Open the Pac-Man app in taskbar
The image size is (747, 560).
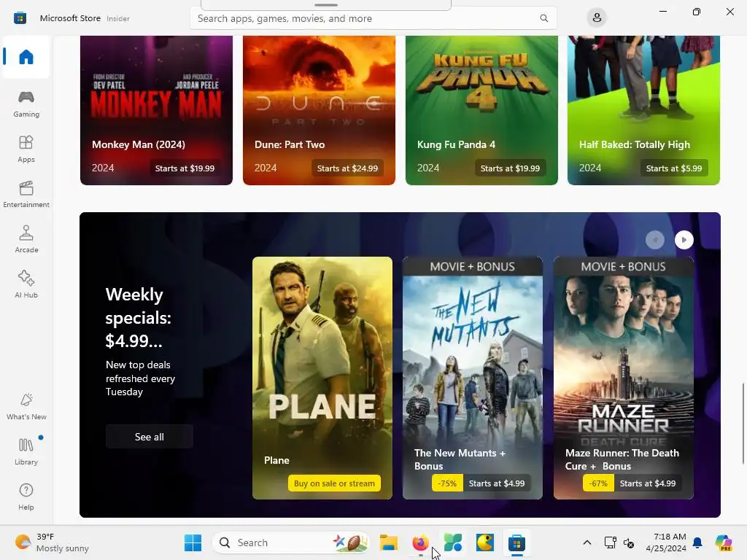coord(484,542)
